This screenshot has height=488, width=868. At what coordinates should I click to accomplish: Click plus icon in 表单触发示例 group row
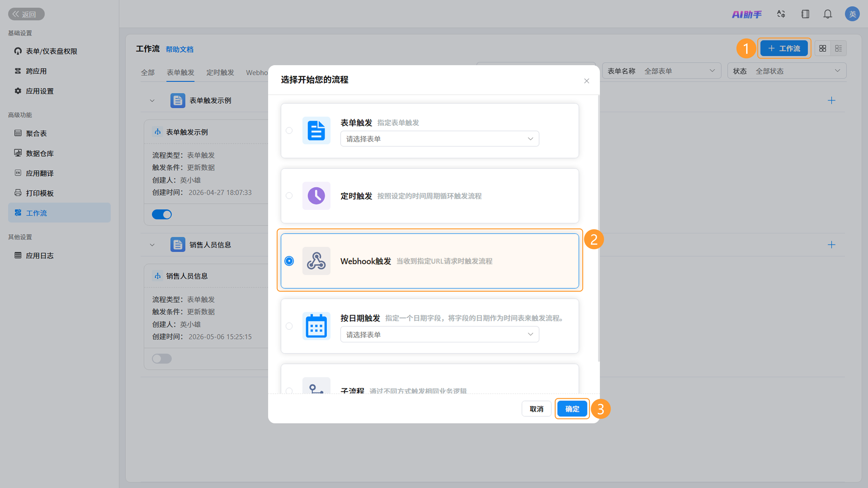pos(831,100)
